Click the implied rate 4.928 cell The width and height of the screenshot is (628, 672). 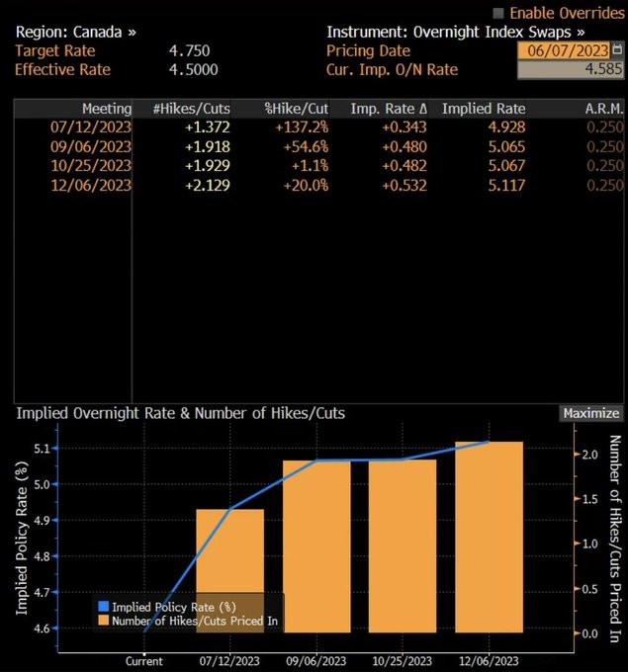pos(506,127)
